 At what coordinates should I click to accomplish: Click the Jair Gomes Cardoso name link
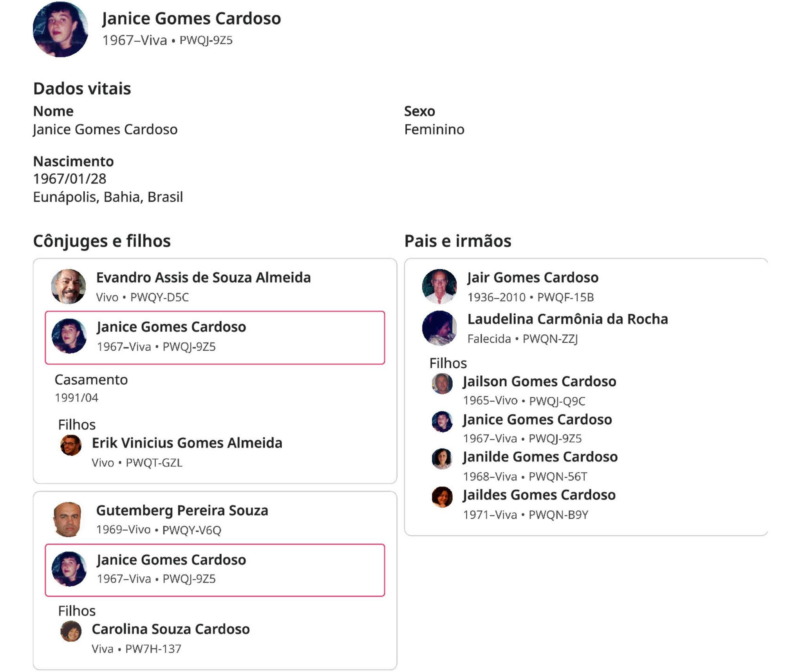click(x=533, y=277)
